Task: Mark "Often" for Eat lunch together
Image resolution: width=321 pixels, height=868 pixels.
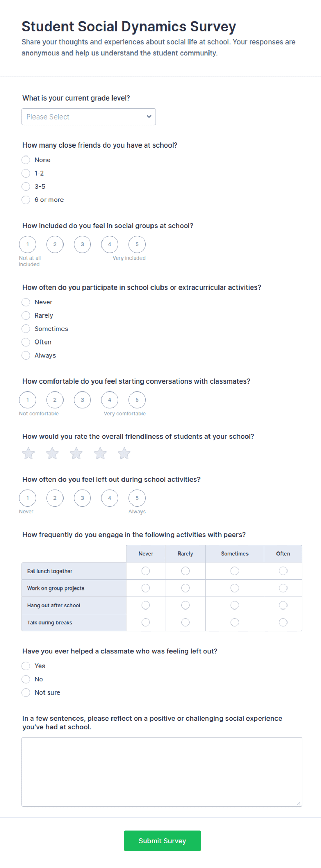Action: pos(283,571)
